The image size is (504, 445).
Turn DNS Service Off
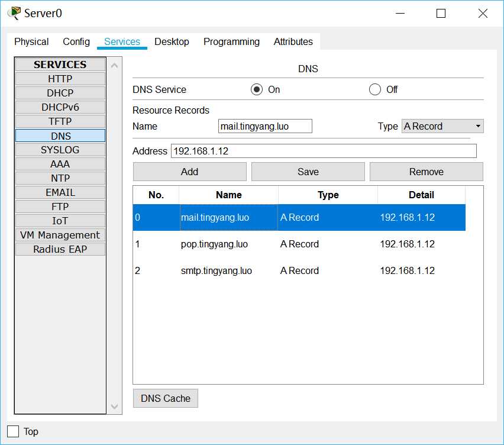click(375, 89)
